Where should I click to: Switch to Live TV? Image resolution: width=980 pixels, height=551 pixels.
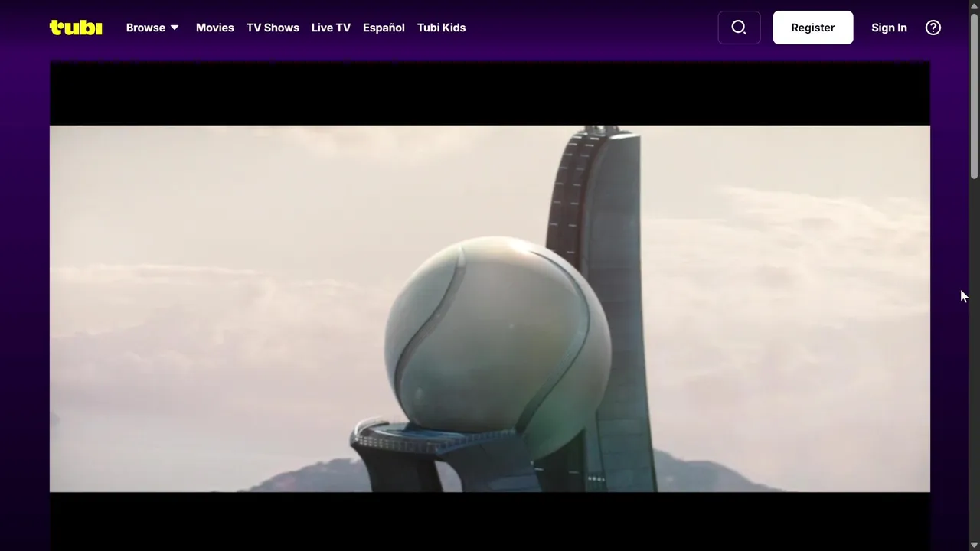(331, 28)
